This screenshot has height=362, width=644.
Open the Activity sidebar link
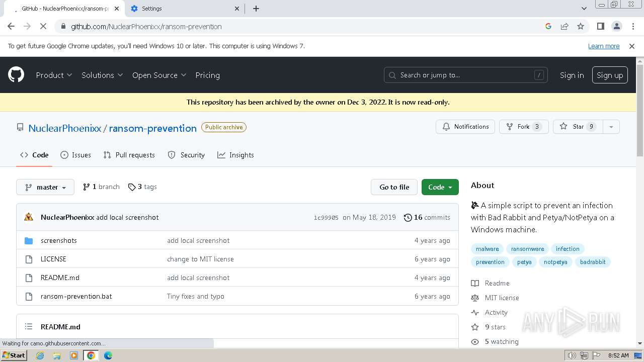(490, 312)
